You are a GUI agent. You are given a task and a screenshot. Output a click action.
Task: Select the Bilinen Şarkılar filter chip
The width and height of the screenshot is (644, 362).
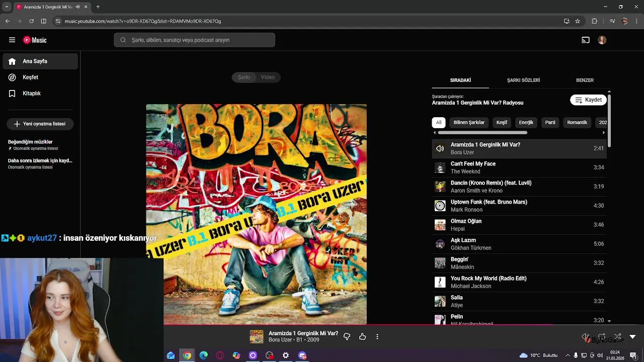[x=469, y=123]
